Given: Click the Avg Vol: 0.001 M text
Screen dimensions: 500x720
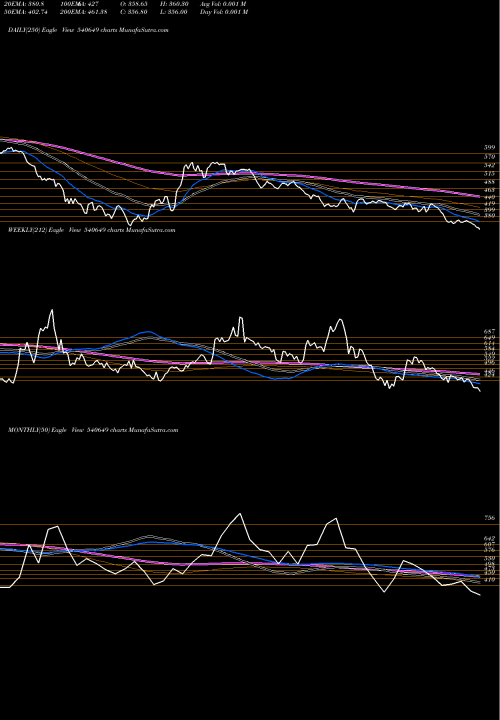Looking at the screenshot, I should click(223, 4).
